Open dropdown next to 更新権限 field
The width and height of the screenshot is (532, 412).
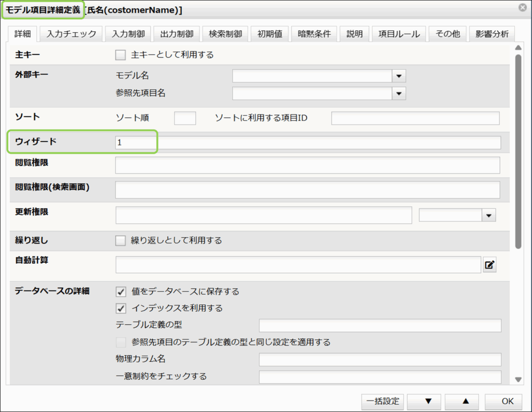coord(489,215)
